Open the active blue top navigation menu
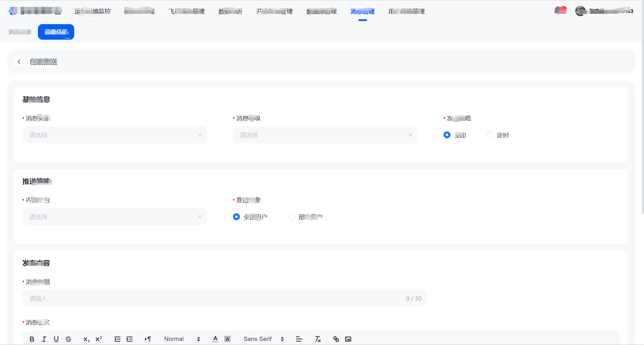This screenshot has width=644, height=345. point(362,11)
